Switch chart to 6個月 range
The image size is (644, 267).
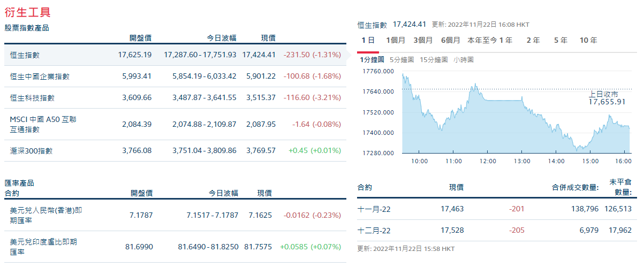[x=451, y=40]
